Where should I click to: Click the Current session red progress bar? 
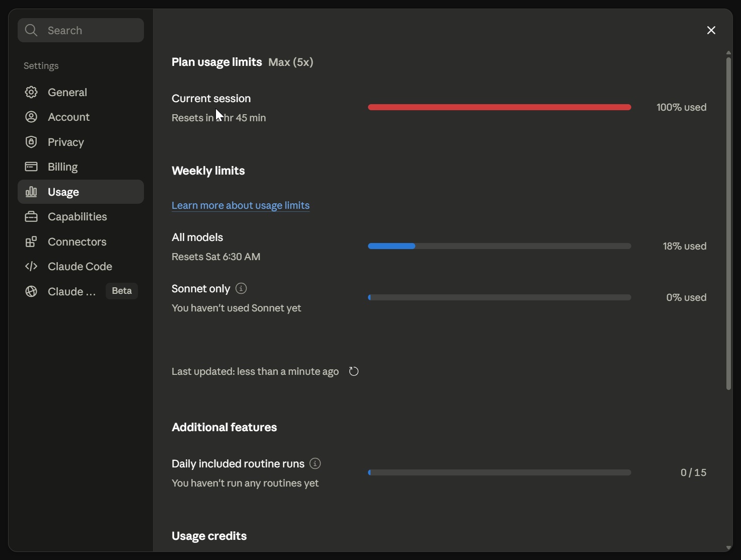point(499,107)
